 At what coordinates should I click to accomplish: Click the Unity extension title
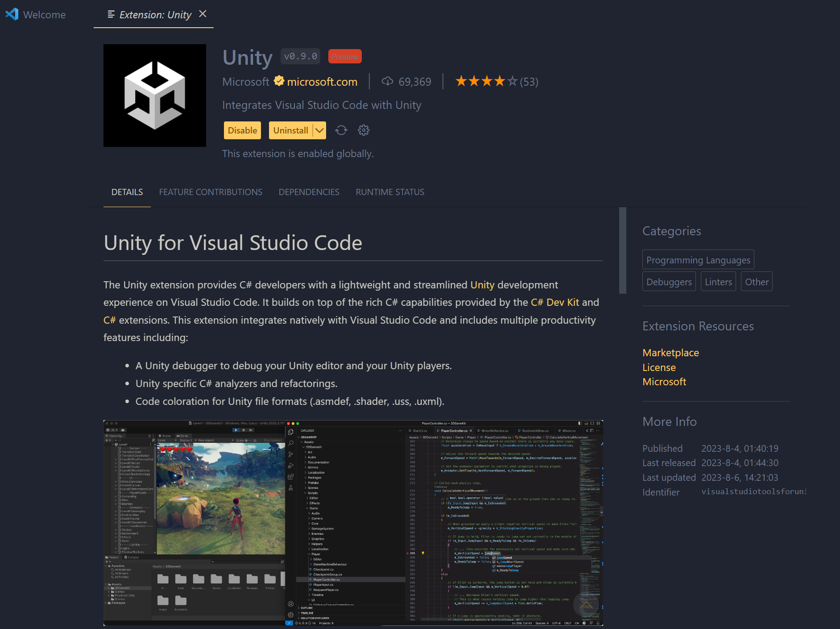point(248,58)
